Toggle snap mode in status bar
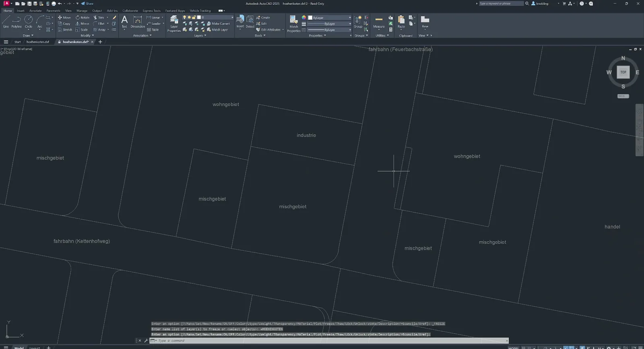This screenshot has height=349, width=644. tap(529, 347)
